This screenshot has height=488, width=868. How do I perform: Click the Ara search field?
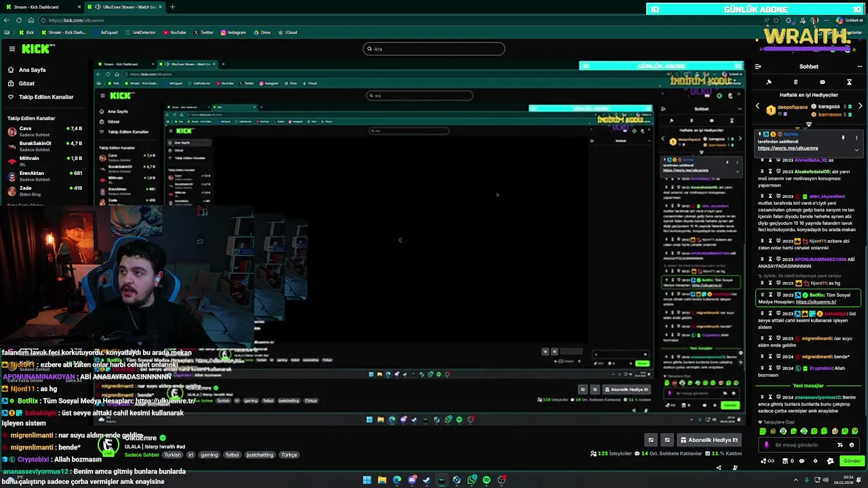pyautogui.click(x=434, y=49)
